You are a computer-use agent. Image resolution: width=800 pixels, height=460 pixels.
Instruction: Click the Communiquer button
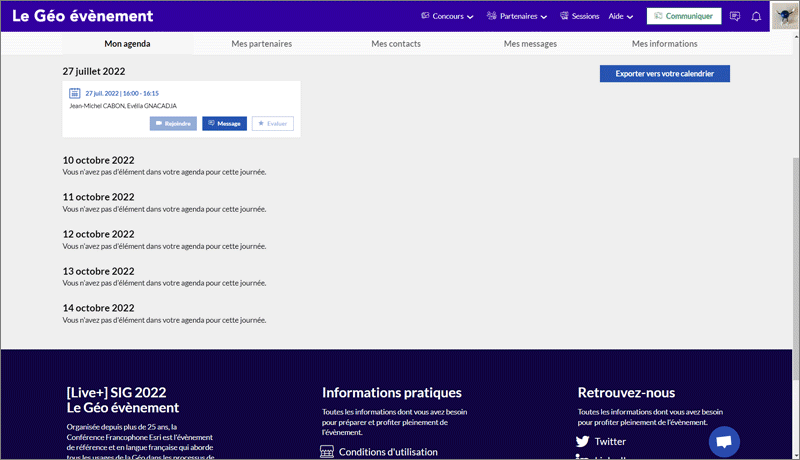pyautogui.click(x=684, y=16)
